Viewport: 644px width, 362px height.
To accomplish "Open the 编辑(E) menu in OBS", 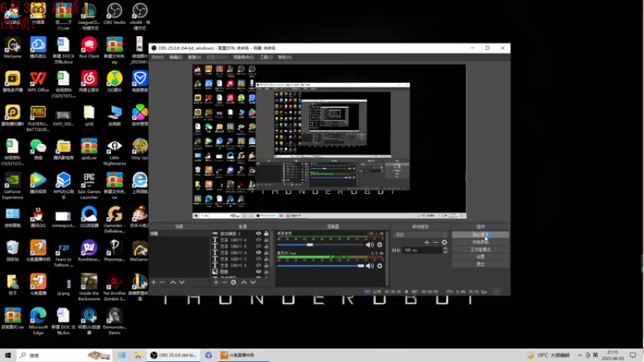I will point(175,57).
